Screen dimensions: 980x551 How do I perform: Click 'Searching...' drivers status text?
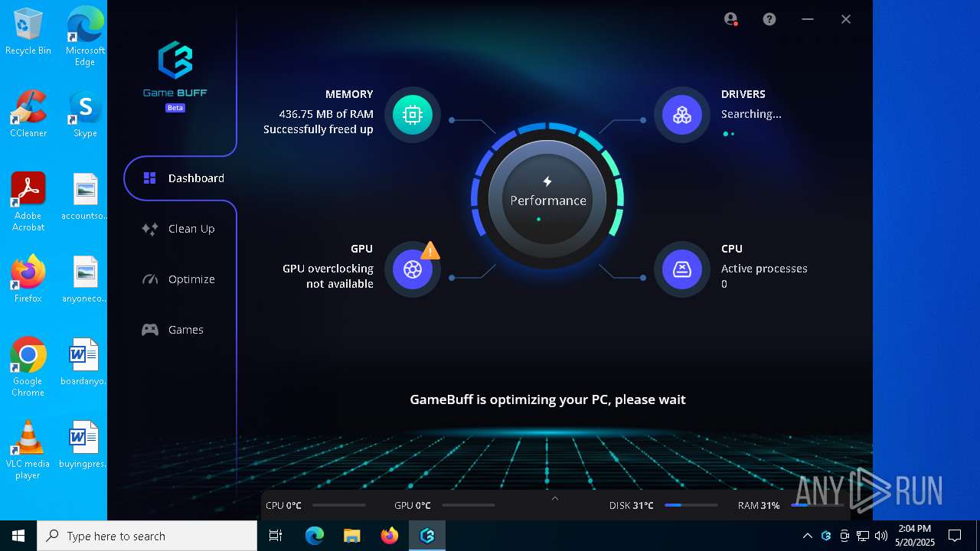point(751,114)
